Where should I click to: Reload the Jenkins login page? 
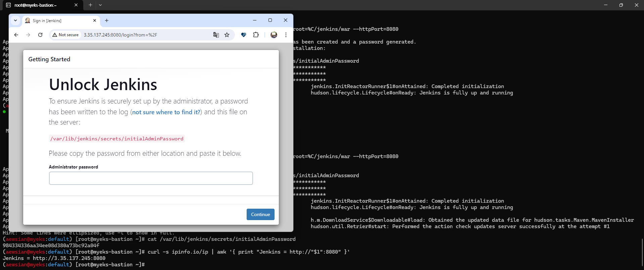[x=40, y=35]
